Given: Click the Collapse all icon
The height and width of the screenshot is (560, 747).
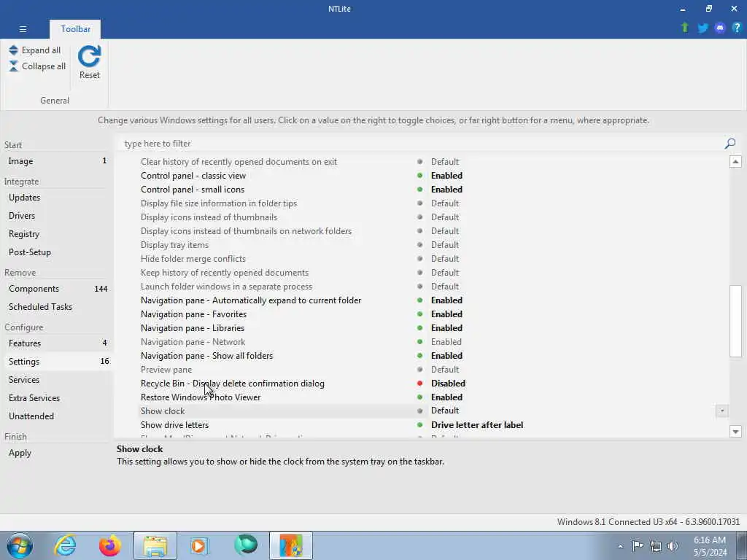Looking at the screenshot, I should (13, 66).
